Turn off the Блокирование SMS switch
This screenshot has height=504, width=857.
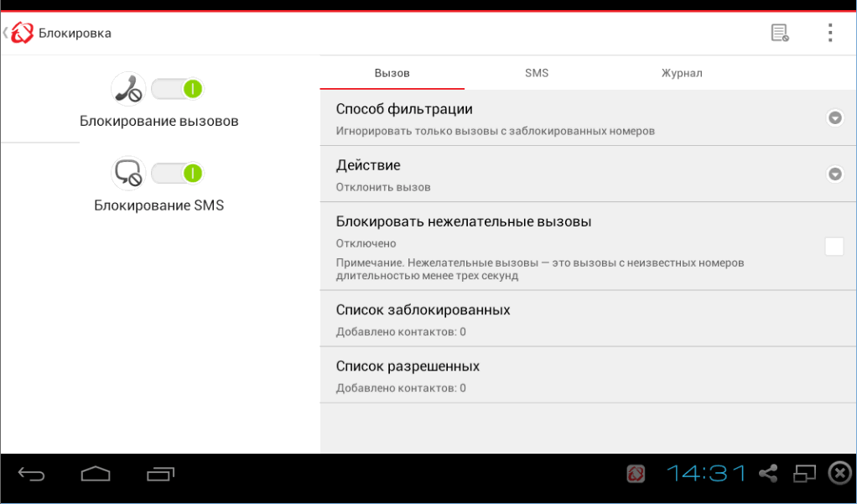point(177,173)
